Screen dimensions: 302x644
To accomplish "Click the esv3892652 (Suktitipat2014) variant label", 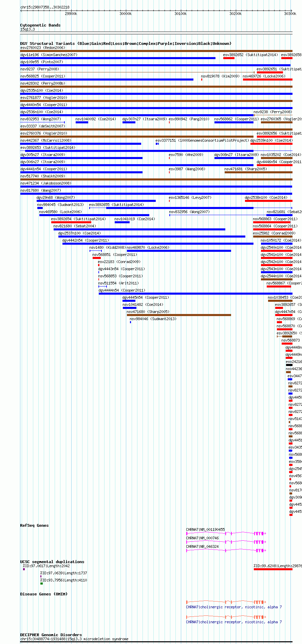I will pyautogui.click(x=250, y=55).
